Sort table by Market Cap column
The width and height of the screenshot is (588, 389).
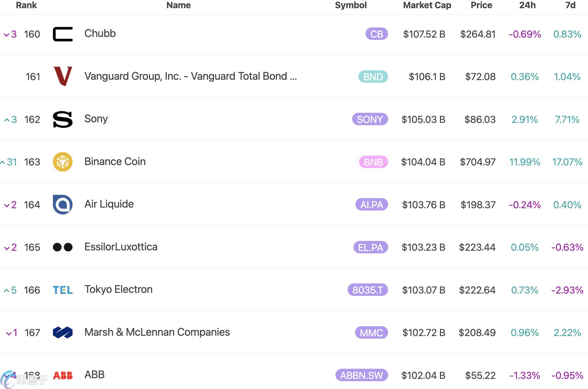pyautogui.click(x=427, y=5)
